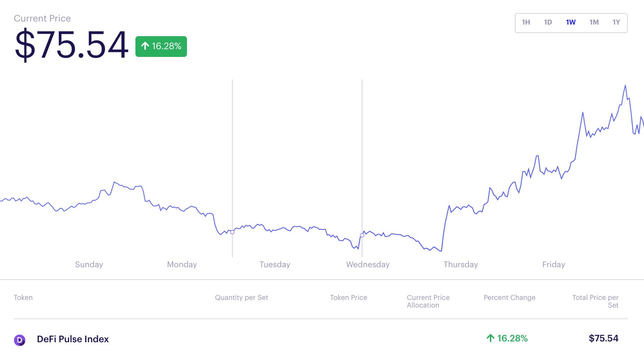View the 1Y yearly chart
The image size is (644, 363).
(616, 22)
